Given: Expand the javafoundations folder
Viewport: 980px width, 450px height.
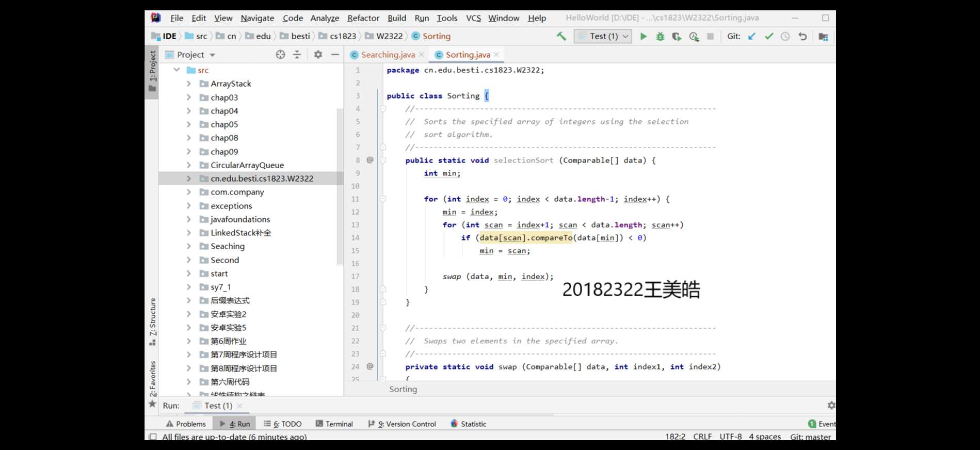Looking at the screenshot, I should 189,219.
